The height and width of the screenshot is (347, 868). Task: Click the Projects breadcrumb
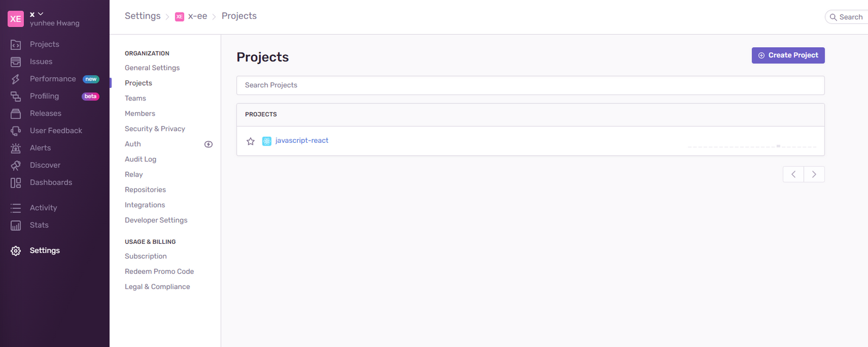(x=239, y=16)
